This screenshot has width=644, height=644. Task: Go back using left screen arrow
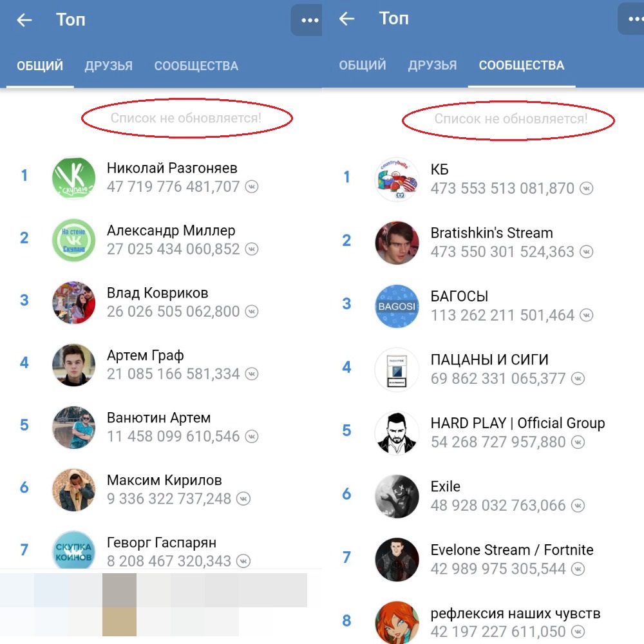point(24,20)
